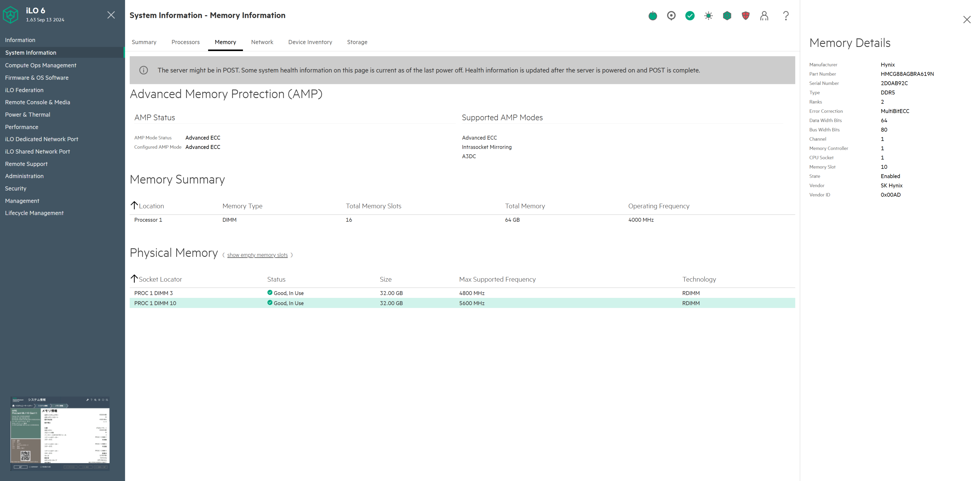Sort by Size column header

point(385,279)
